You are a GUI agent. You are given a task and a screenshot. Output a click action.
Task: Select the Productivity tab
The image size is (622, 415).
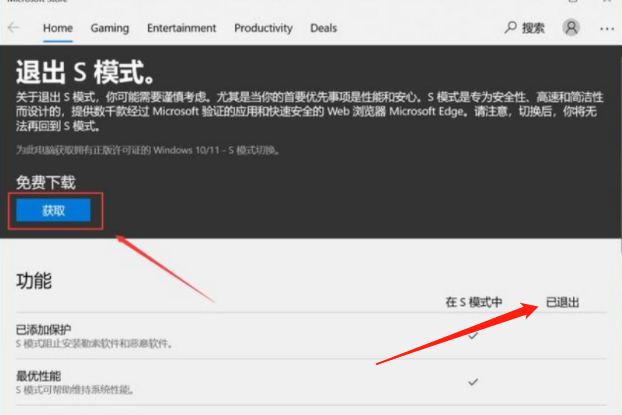pos(263,28)
